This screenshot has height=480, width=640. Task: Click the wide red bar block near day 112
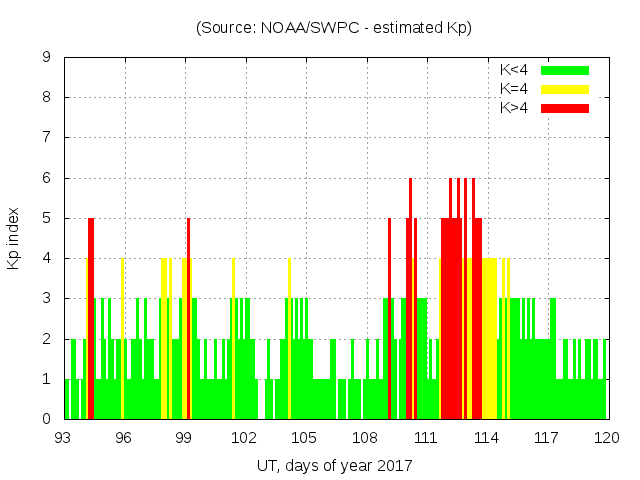pyautogui.click(x=452, y=320)
